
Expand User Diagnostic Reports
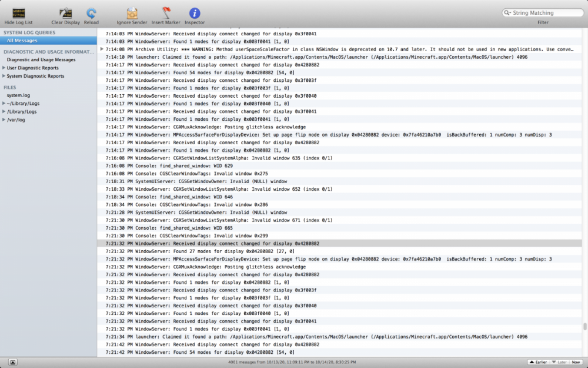4,68
